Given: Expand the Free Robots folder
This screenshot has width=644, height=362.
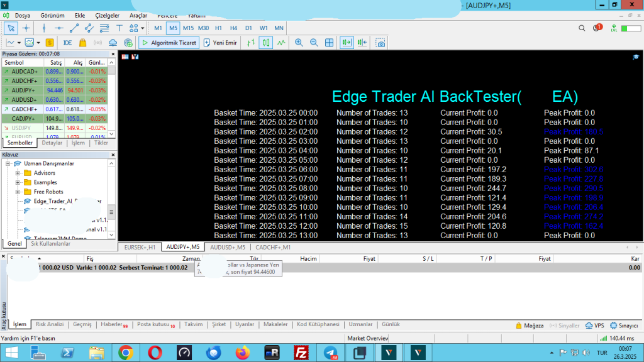Looking at the screenshot, I should pyautogui.click(x=18, y=192).
